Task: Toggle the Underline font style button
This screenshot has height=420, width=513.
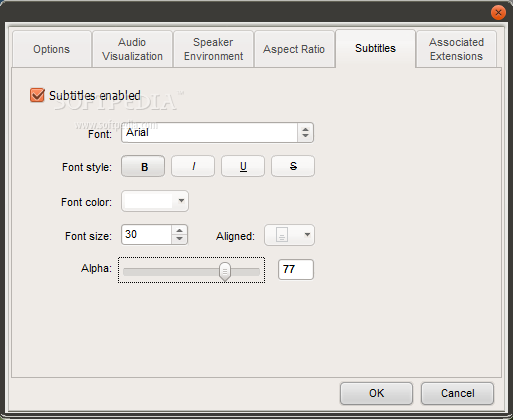Action: click(243, 166)
